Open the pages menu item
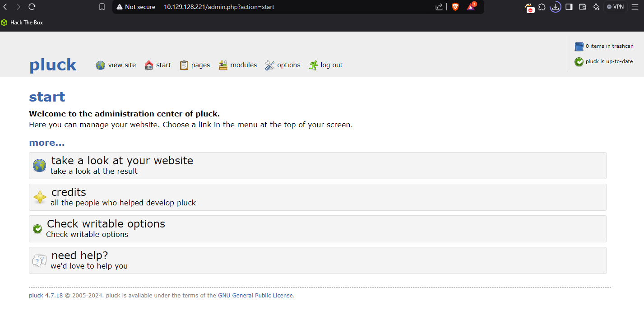The height and width of the screenshot is (334, 644). click(x=200, y=65)
